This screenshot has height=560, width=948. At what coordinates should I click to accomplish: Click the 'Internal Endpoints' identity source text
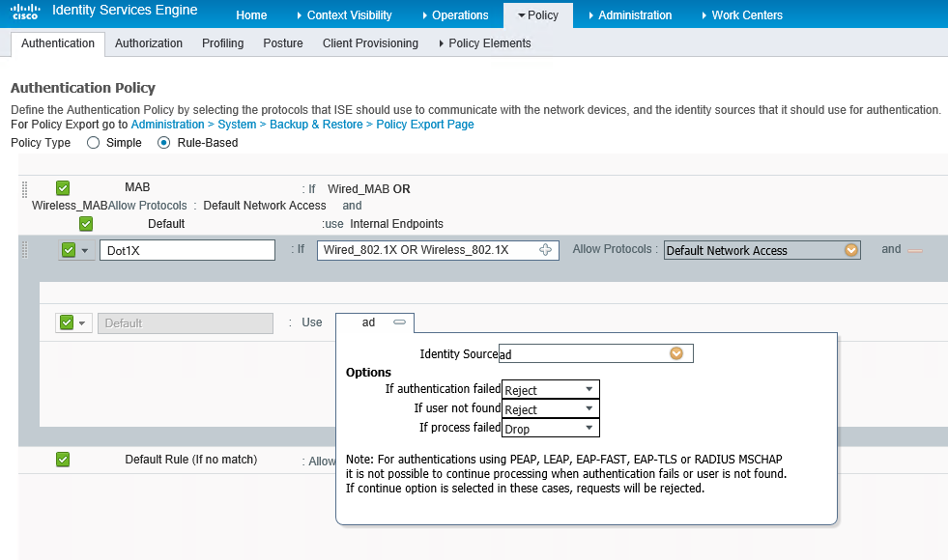[x=396, y=224]
